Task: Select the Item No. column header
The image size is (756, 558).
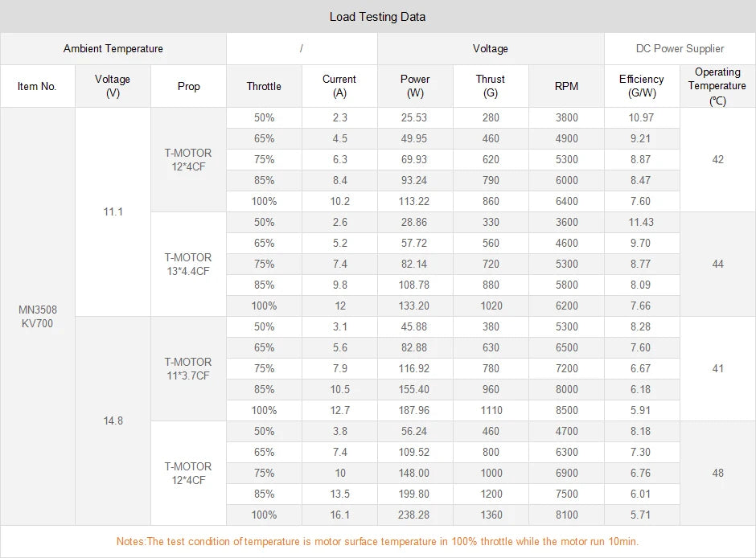Action: [x=37, y=86]
